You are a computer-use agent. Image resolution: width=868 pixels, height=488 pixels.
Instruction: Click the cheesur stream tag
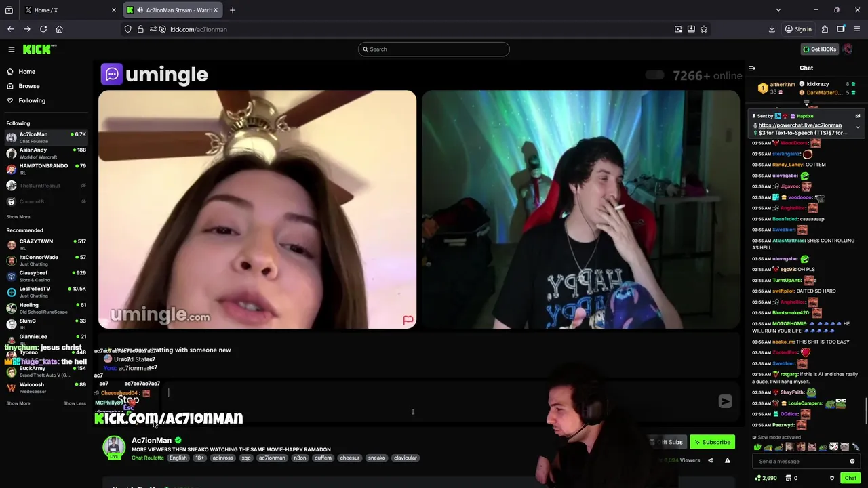click(x=349, y=458)
